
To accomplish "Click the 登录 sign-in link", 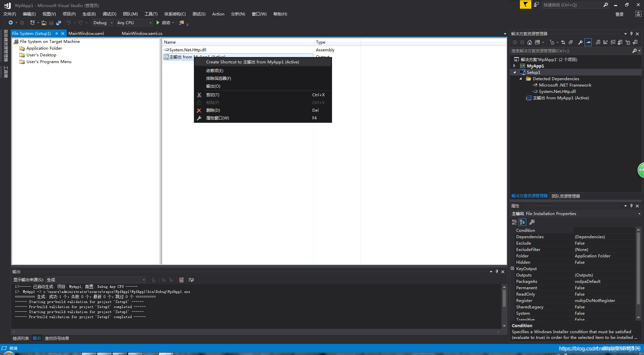I will 620,14.
